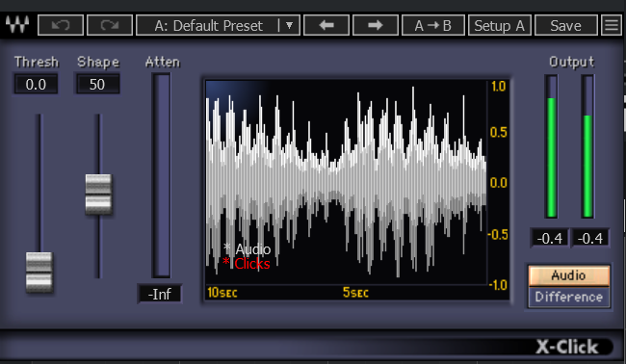Image resolution: width=626 pixels, height=364 pixels.
Task: Save the current preset
Action: pyautogui.click(x=565, y=26)
